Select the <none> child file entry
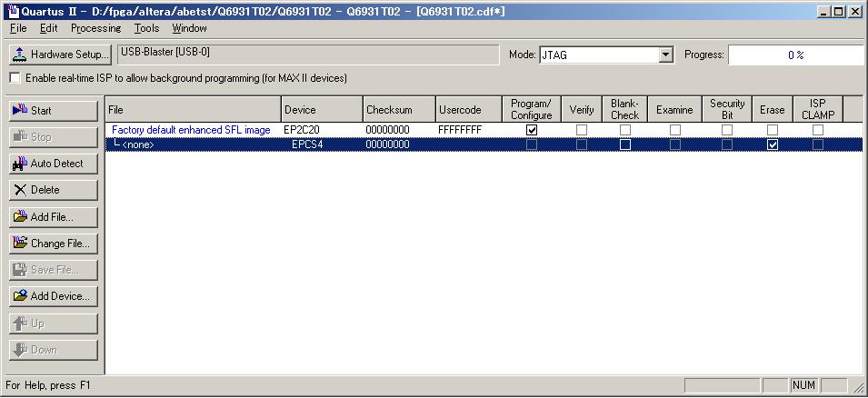This screenshot has width=868, height=398. tap(137, 145)
